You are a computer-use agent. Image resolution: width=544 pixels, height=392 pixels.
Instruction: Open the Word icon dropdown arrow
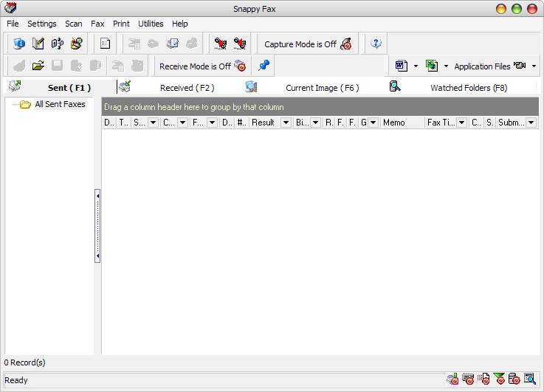pyautogui.click(x=416, y=66)
